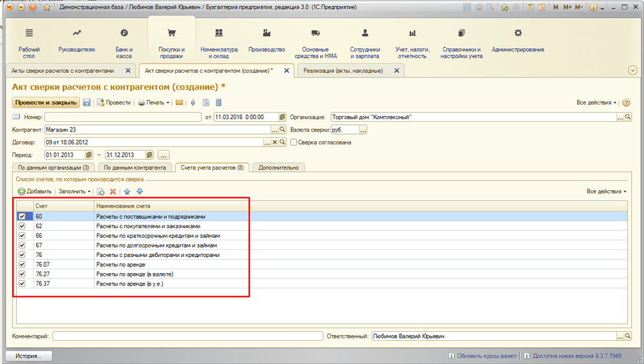644x364 pixels.
Task: Expand the Заполнить dropdown
Action: point(75,191)
